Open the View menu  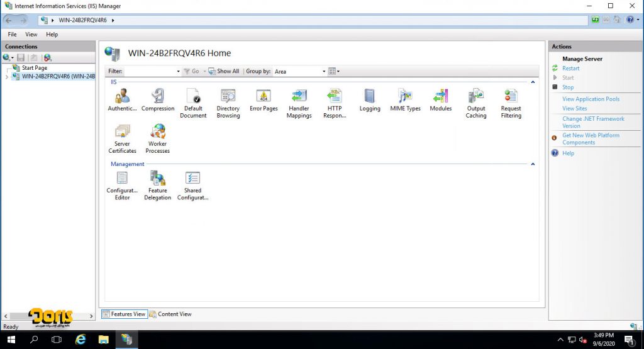point(31,35)
